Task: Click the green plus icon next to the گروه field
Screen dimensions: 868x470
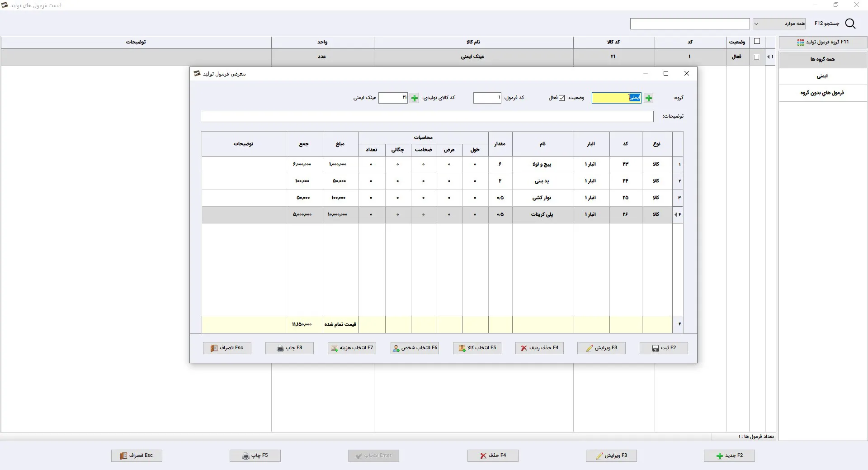Action: click(648, 98)
